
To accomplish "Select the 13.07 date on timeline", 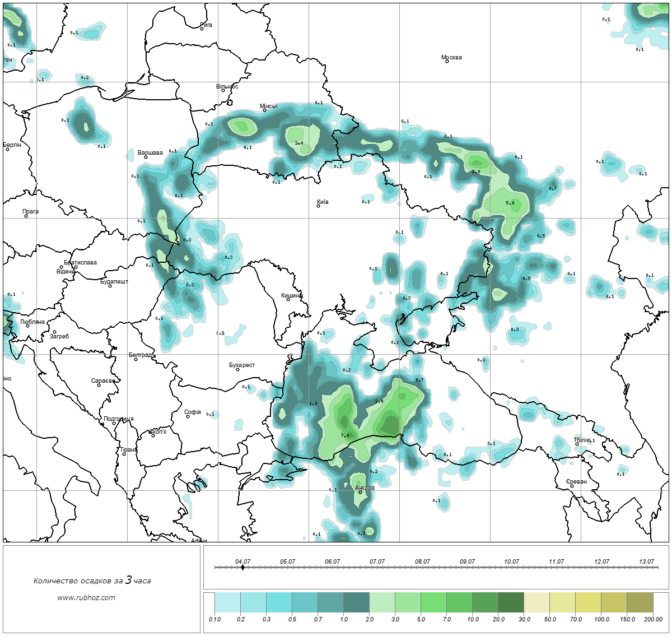I will point(646,561).
